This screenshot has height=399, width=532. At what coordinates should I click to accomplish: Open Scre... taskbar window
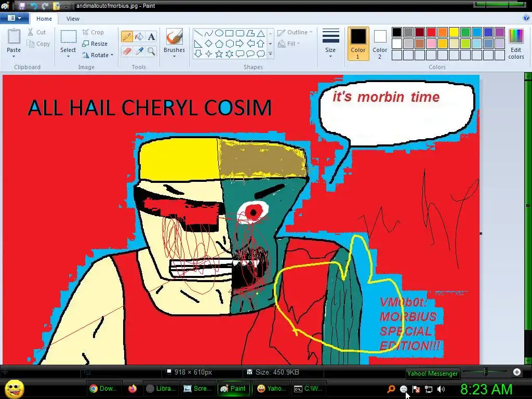coord(197,389)
